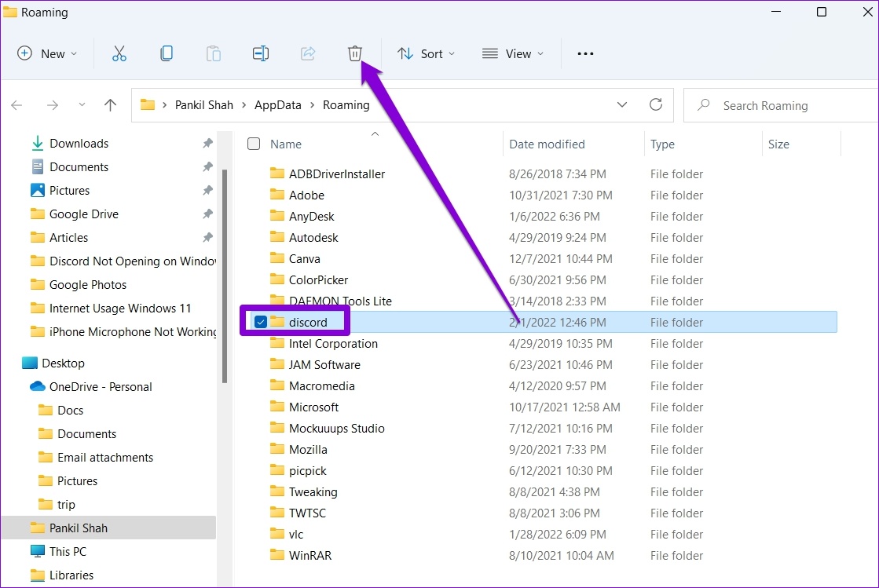Image resolution: width=879 pixels, height=588 pixels.
Task: Go forward with the right arrow
Action: coord(52,104)
